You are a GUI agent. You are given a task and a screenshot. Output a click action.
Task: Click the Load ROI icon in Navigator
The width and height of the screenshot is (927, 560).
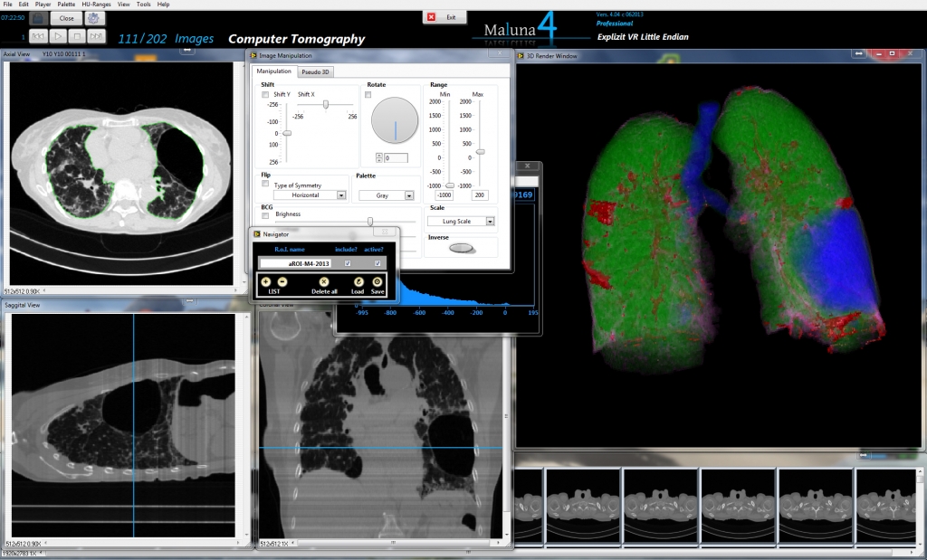coord(358,282)
